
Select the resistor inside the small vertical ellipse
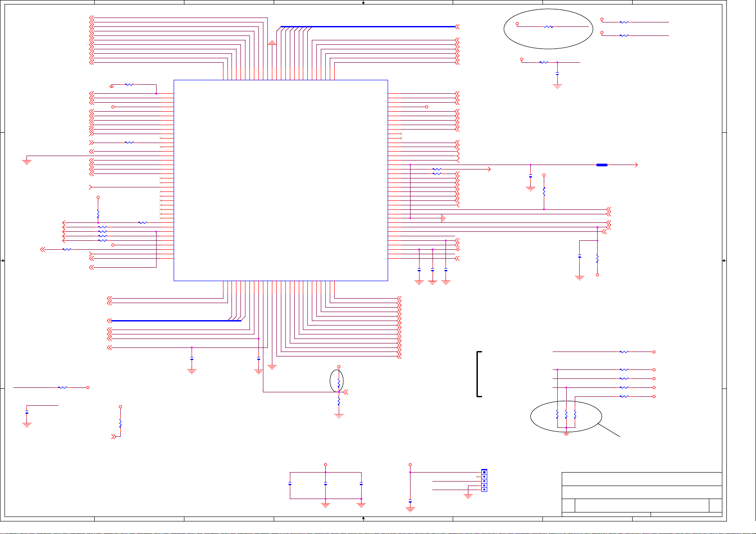coord(339,382)
